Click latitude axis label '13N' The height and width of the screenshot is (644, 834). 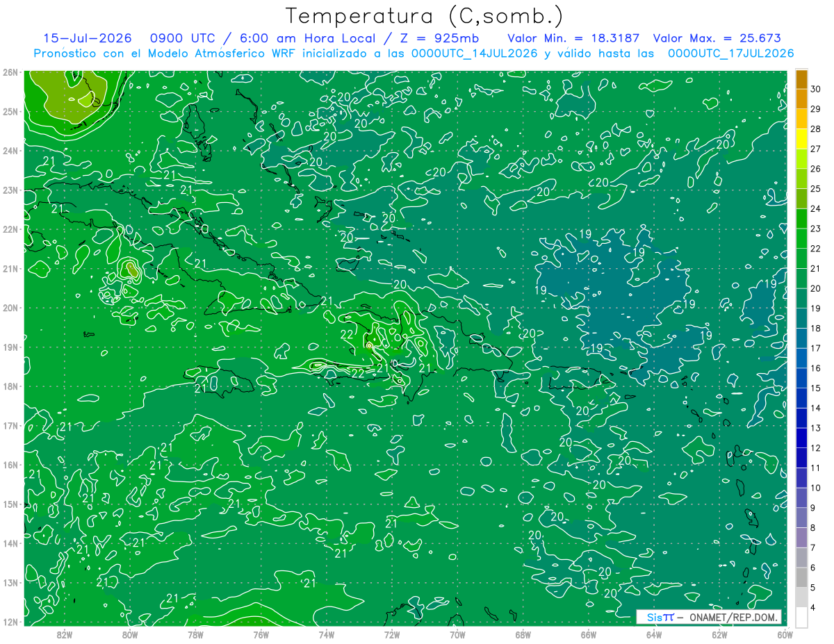(x=10, y=583)
